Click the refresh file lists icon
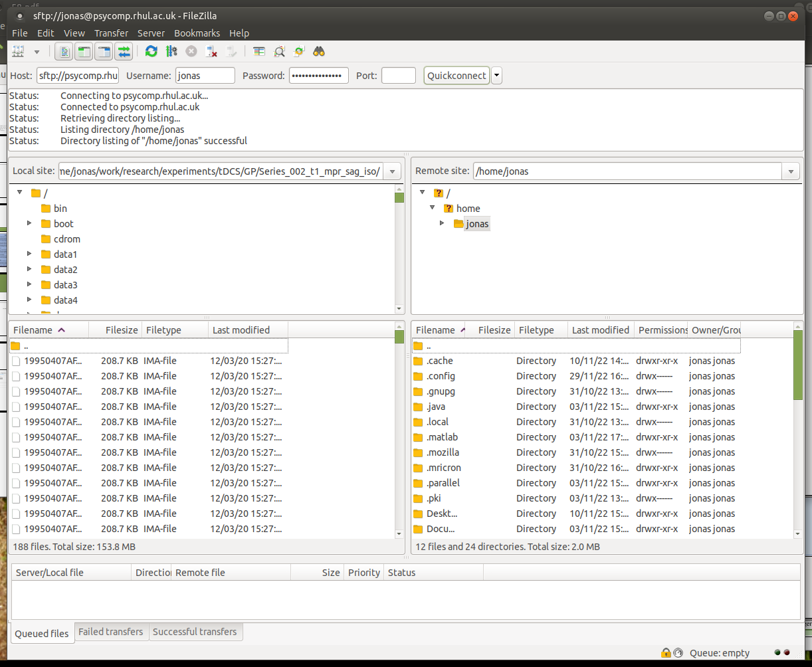This screenshot has width=812, height=667. click(x=151, y=51)
